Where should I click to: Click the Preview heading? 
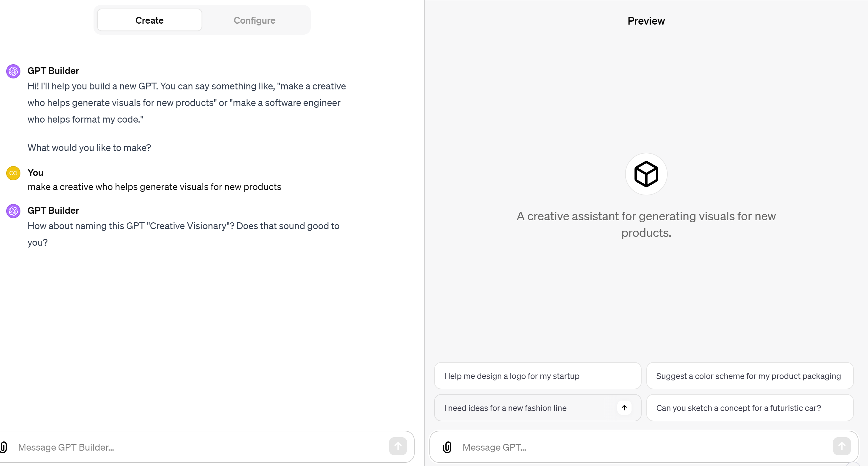pyautogui.click(x=646, y=21)
